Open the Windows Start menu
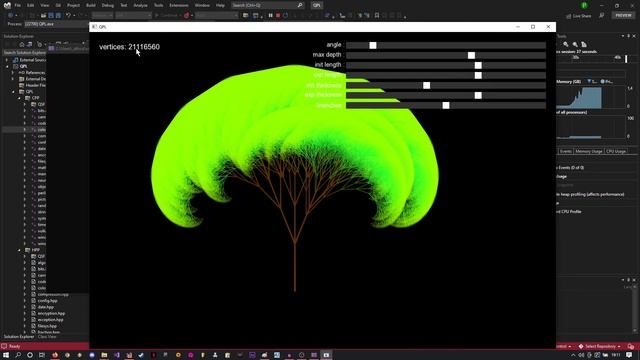 [6, 355]
